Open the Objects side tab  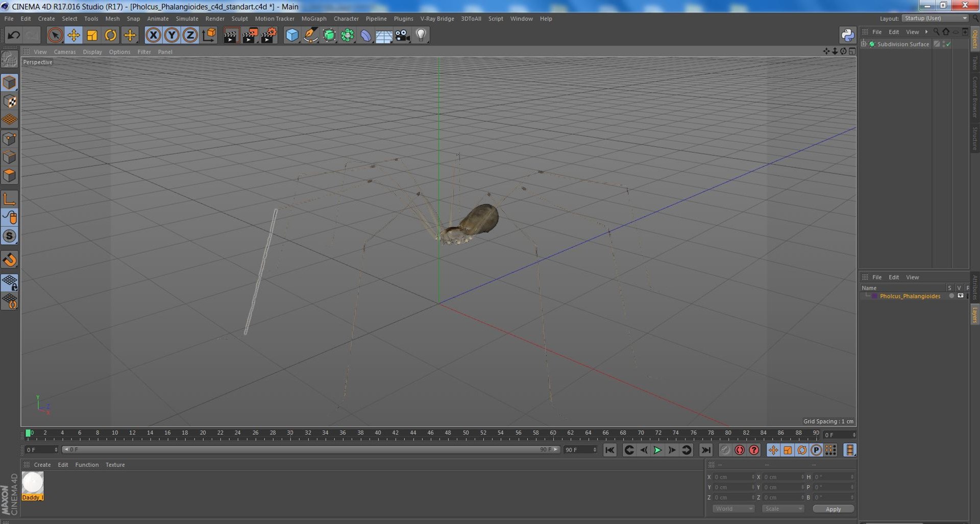pos(975,38)
